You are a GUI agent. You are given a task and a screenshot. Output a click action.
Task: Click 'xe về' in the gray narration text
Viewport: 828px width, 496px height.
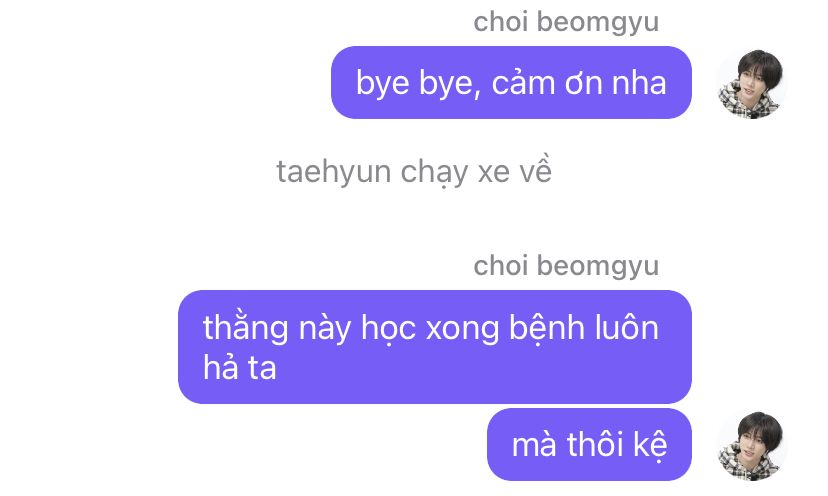[x=515, y=171]
